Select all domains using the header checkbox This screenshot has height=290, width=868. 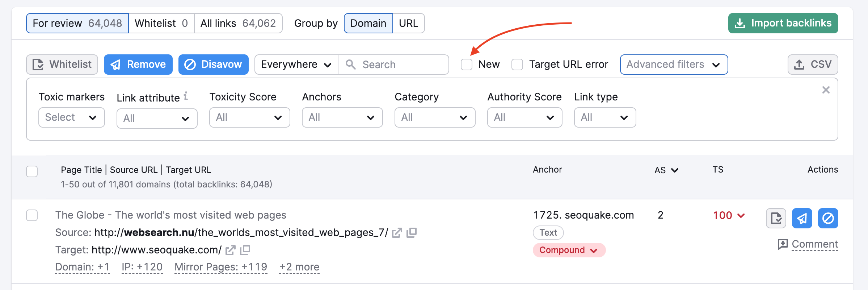(32, 171)
